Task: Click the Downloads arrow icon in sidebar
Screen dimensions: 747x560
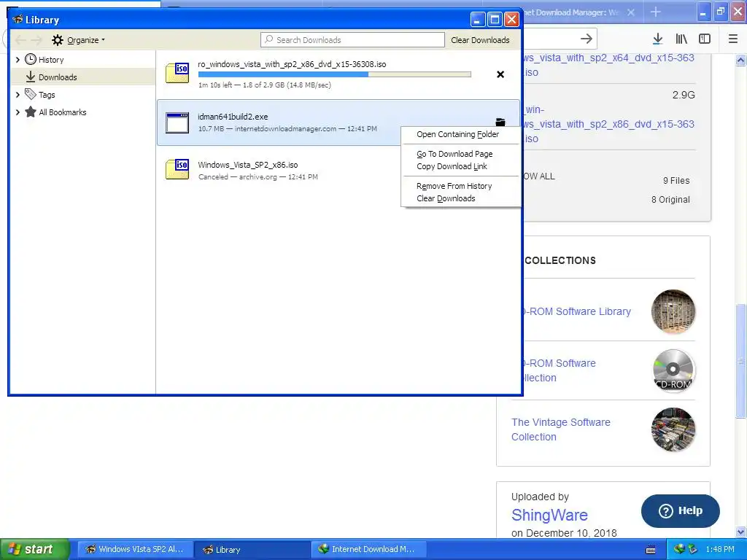Action: [31, 77]
